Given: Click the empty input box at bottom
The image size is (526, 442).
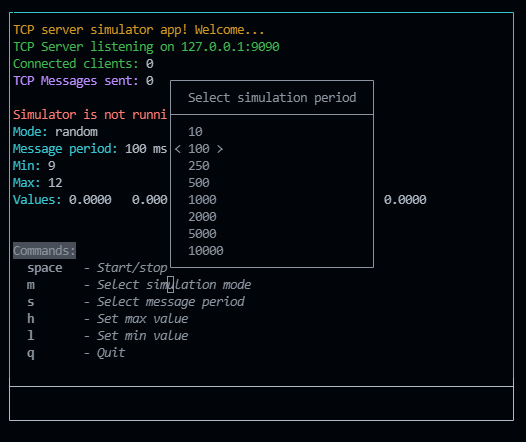Looking at the screenshot, I should (x=262, y=403).
